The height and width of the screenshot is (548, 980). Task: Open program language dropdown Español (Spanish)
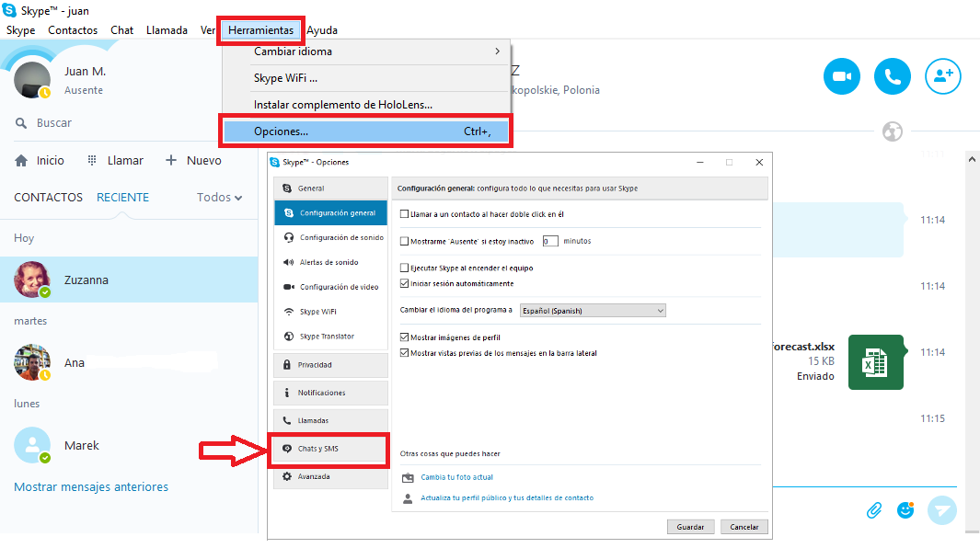point(593,311)
